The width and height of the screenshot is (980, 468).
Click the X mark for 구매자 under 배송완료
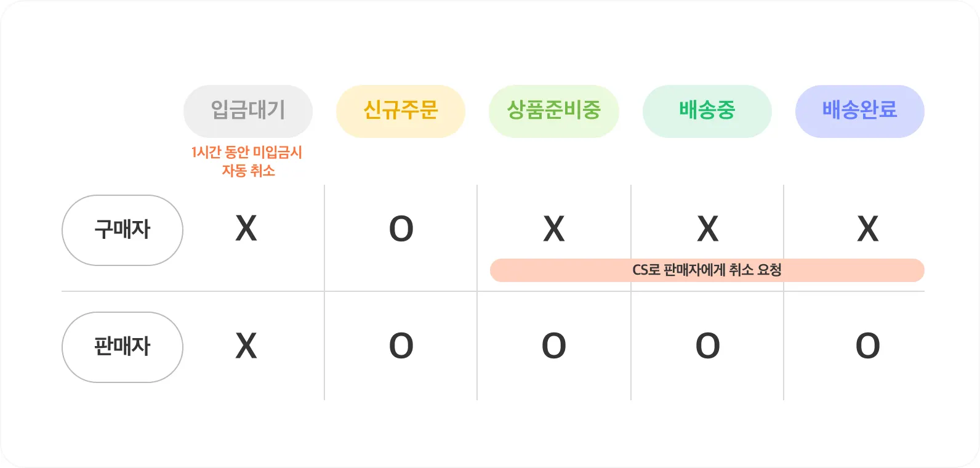pyautogui.click(x=868, y=228)
